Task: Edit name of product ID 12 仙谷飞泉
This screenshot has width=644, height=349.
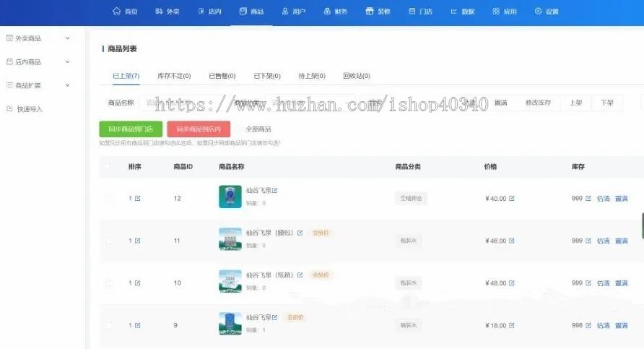Action: (x=275, y=190)
